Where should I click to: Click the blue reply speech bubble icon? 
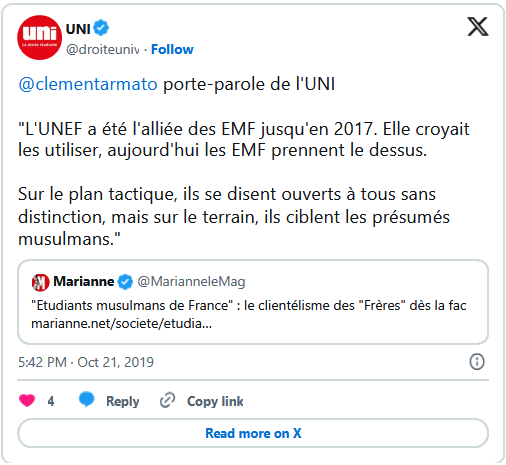pos(87,399)
